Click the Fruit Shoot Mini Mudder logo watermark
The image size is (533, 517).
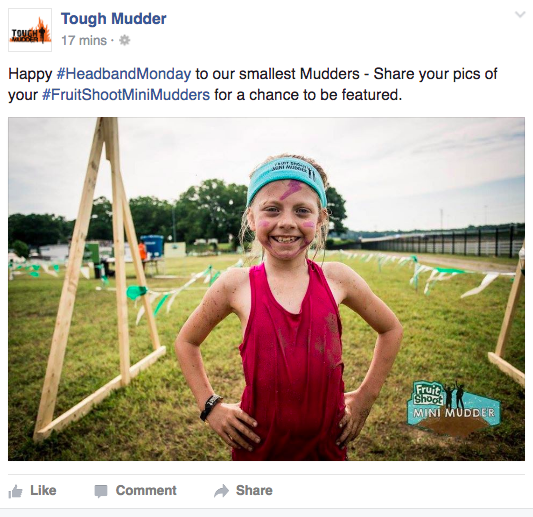453,408
